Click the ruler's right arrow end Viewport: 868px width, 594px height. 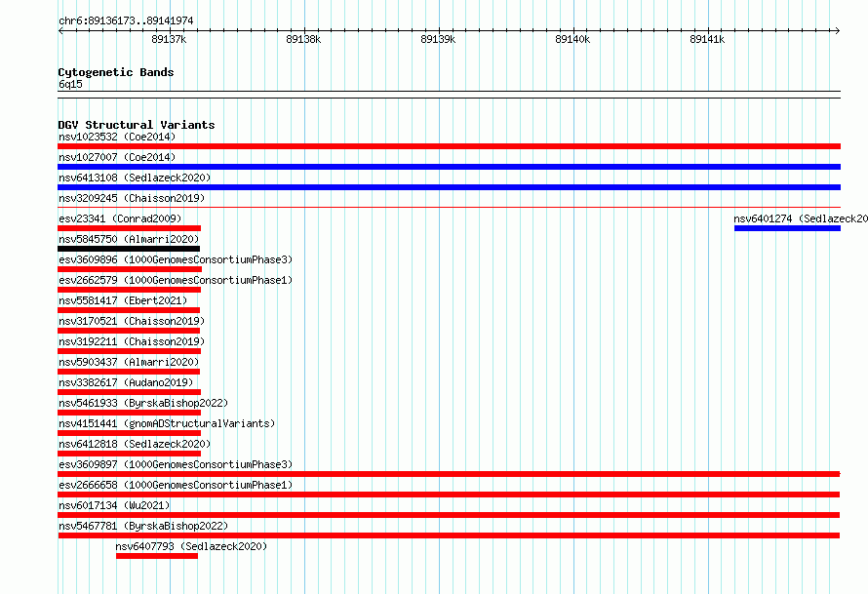[x=838, y=30]
